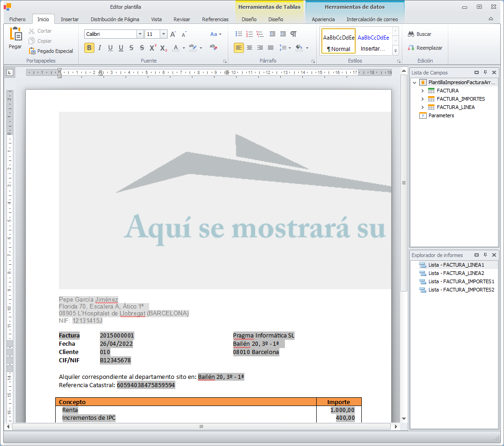Open the font size dropdown
The width and height of the screenshot is (504, 446).
163,34
